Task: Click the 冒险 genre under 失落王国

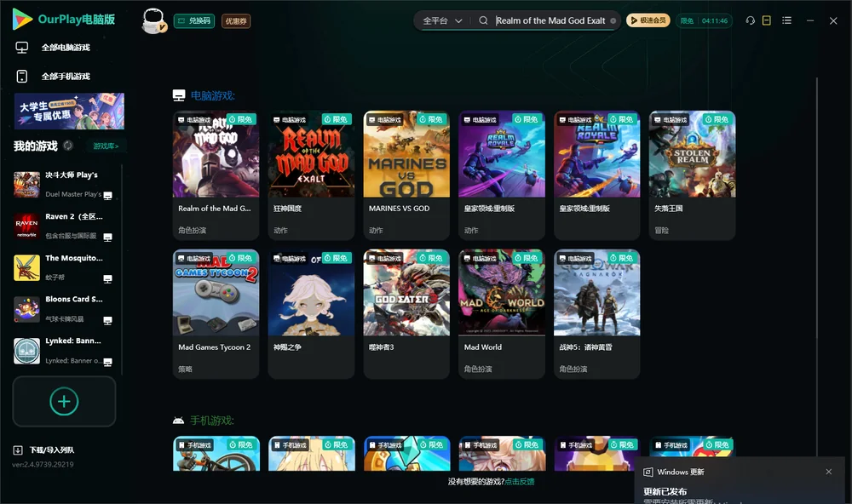Action: (x=662, y=230)
